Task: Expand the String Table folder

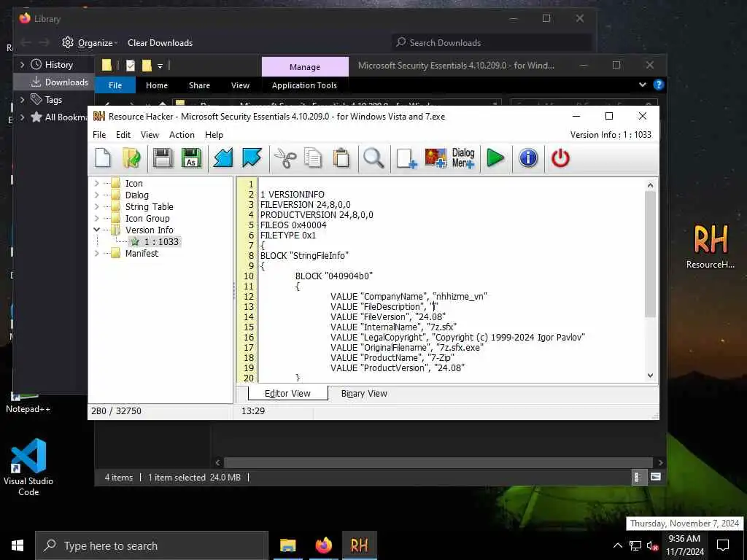Action: pos(97,206)
